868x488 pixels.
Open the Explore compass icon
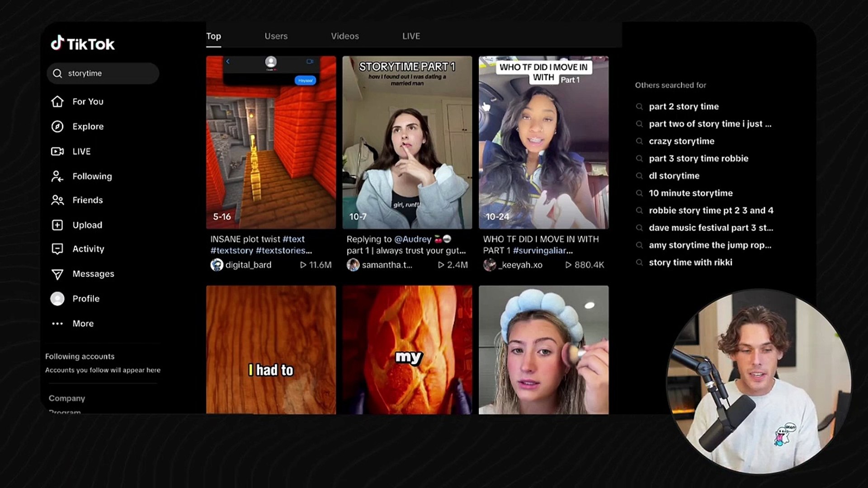click(x=57, y=127)
